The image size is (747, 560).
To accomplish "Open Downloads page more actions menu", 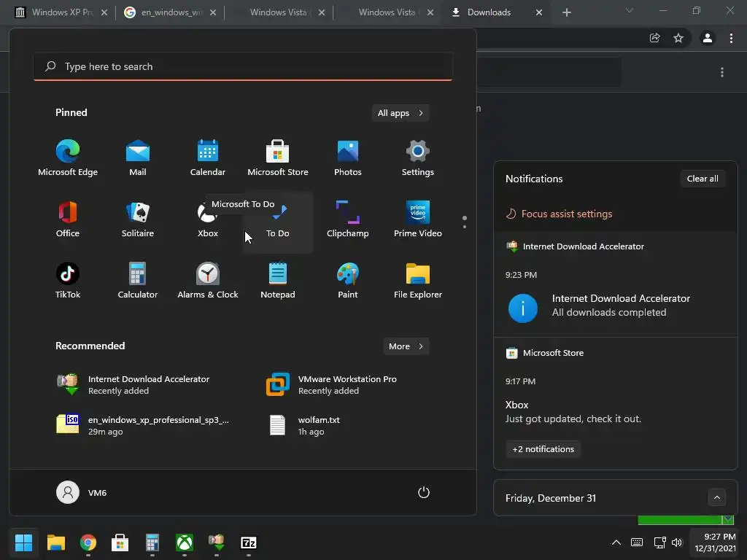I will tap(722, 72).
